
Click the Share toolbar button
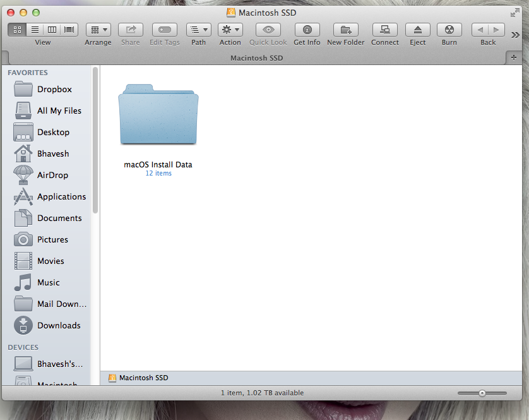(x=131, y=30)
